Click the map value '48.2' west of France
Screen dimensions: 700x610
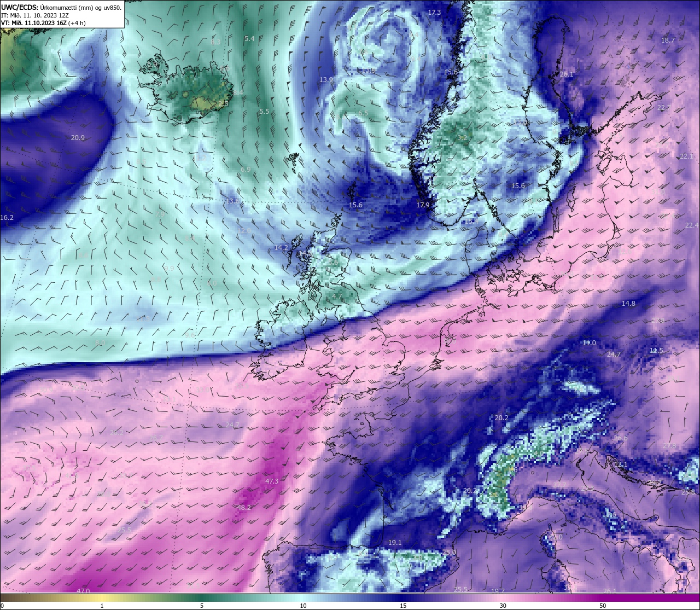[244, 507]
